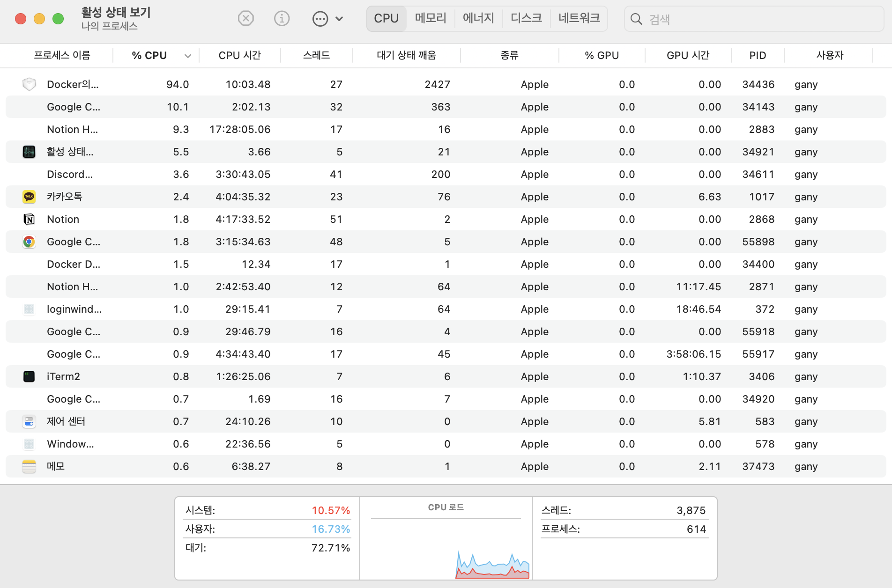Switch to the 에너지 tab

478,19
